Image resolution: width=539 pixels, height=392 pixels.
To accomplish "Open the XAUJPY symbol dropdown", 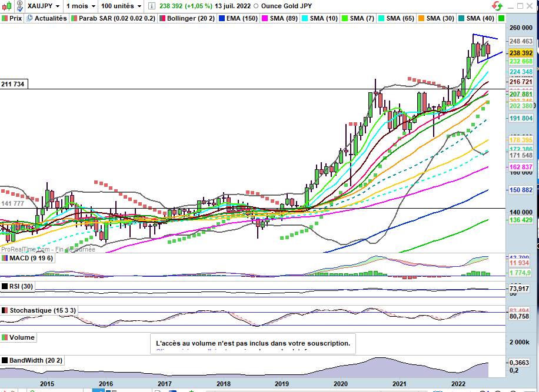I will point(43,6).
